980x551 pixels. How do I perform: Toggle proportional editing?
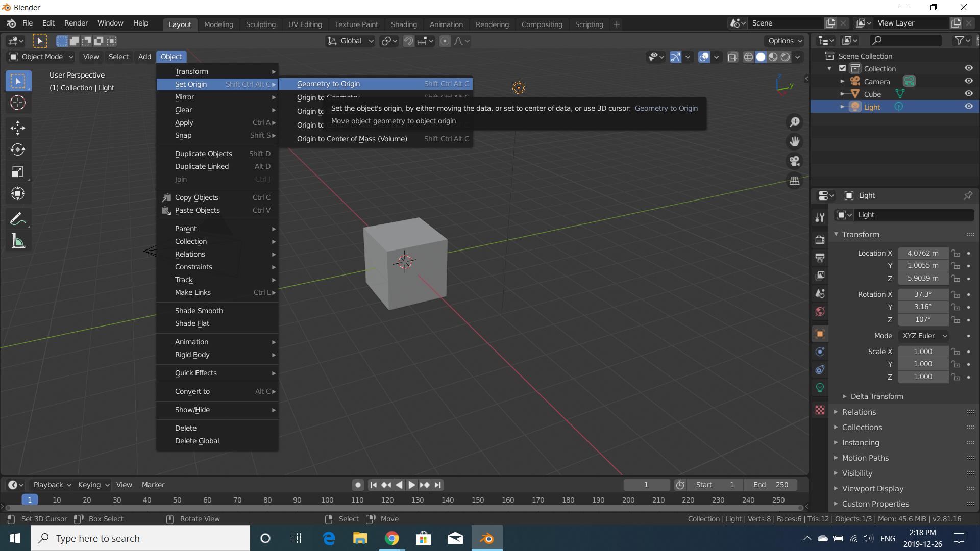pos(445,41)
